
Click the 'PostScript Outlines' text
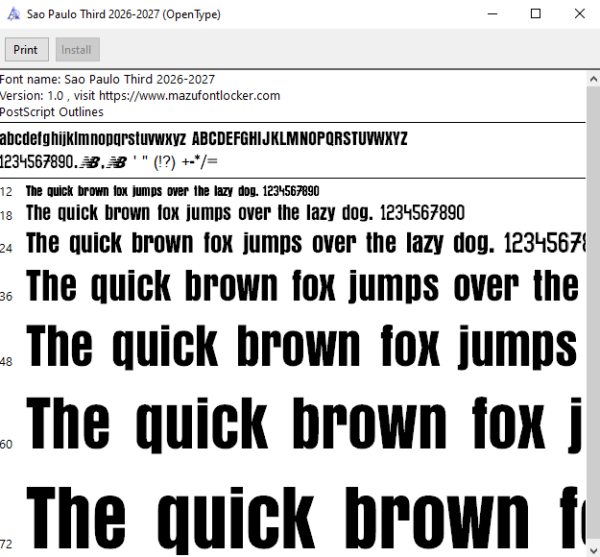[52, 112]
